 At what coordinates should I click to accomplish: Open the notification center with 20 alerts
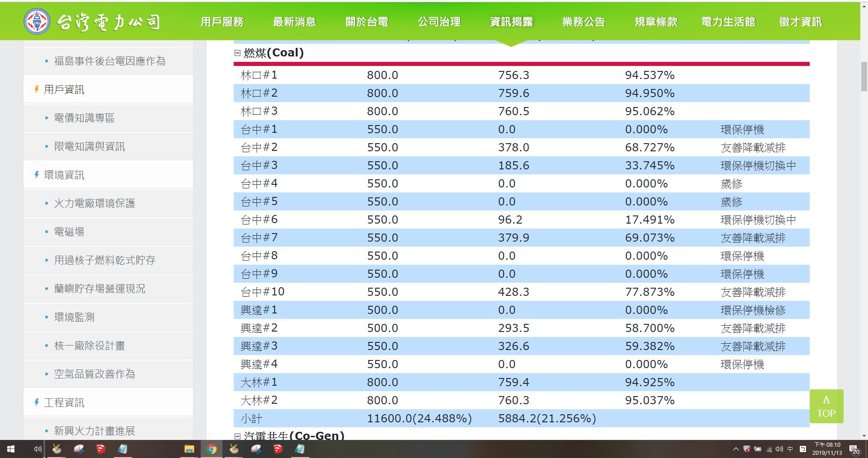854,449
